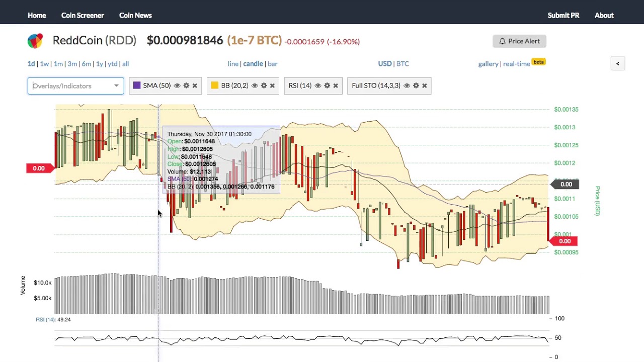The height and width of the screenshot is (362, 644).
Task: Click the $0.000981846 price value
Action: [185, 41]
